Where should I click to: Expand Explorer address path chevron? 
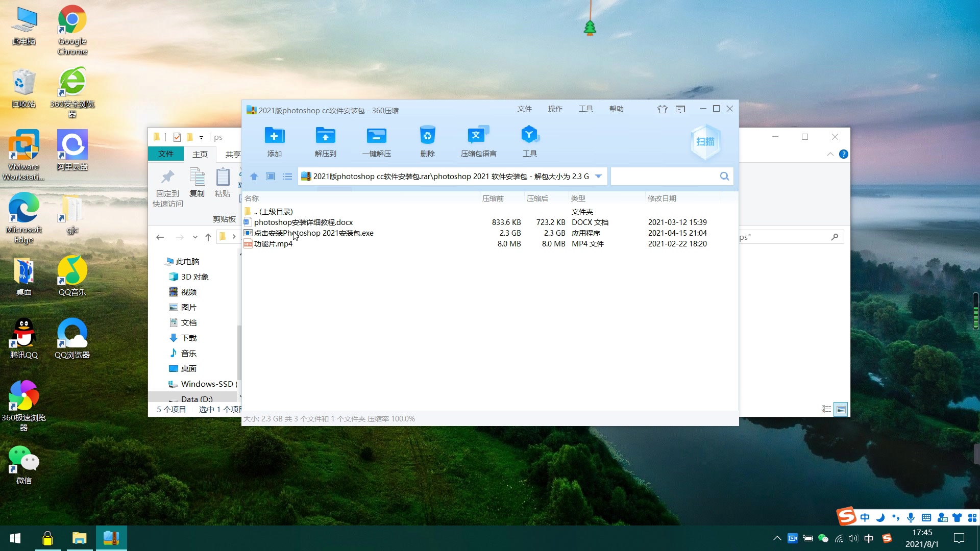234,237
